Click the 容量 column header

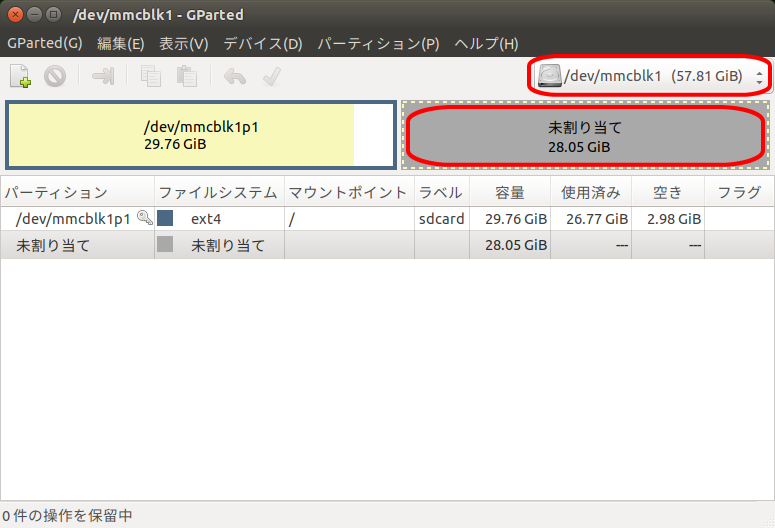[510, 192]
